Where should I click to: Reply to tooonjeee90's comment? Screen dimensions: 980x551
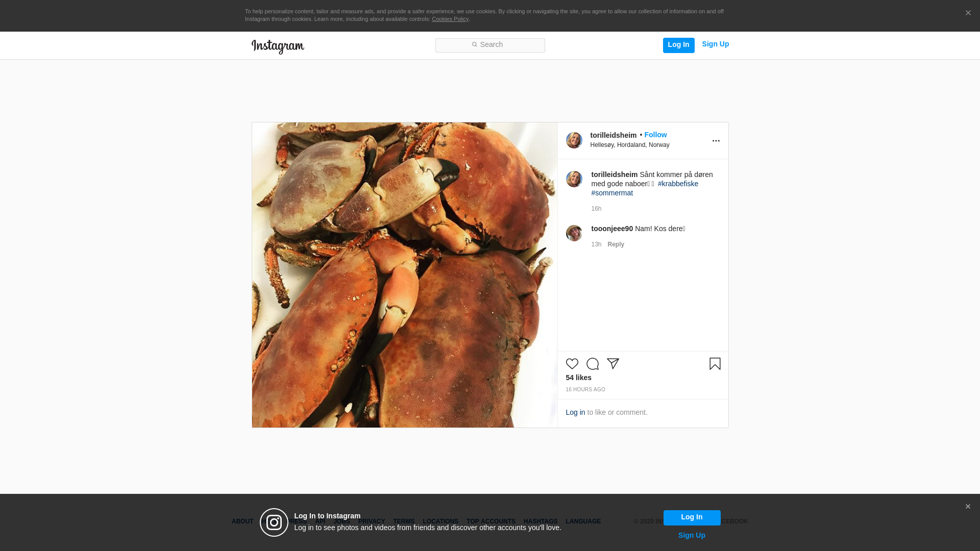pyautogui.click(x=616, y=244)
